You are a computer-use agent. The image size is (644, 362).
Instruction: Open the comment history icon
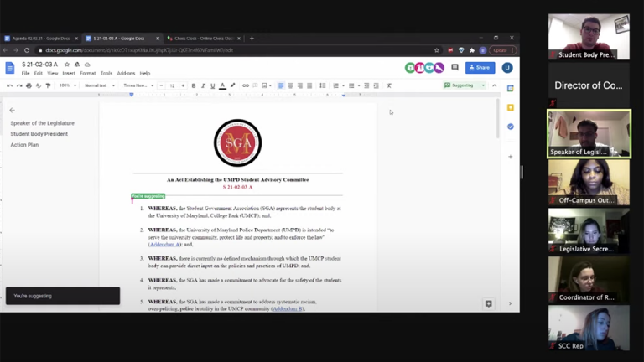(x=455, y=68)
